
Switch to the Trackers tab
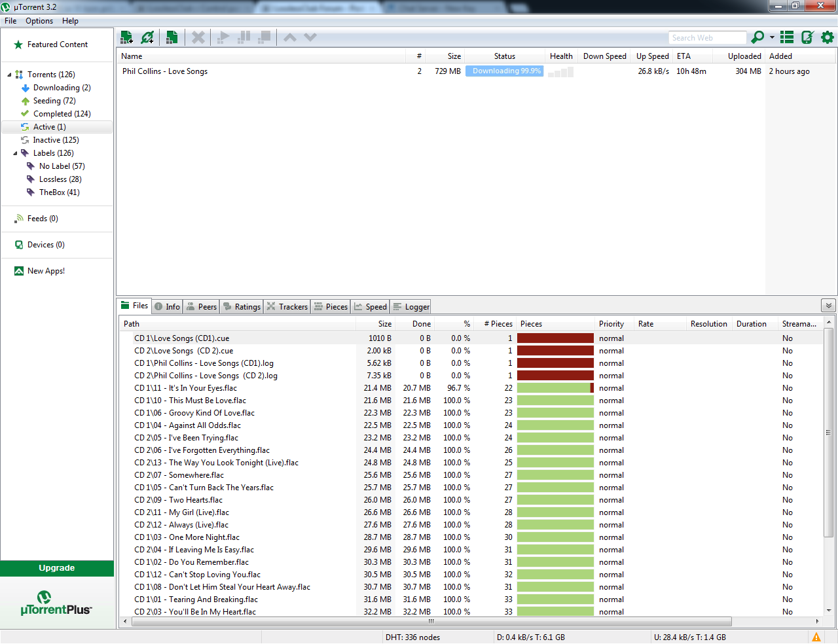pyautogui.click(x=287, y=307)
